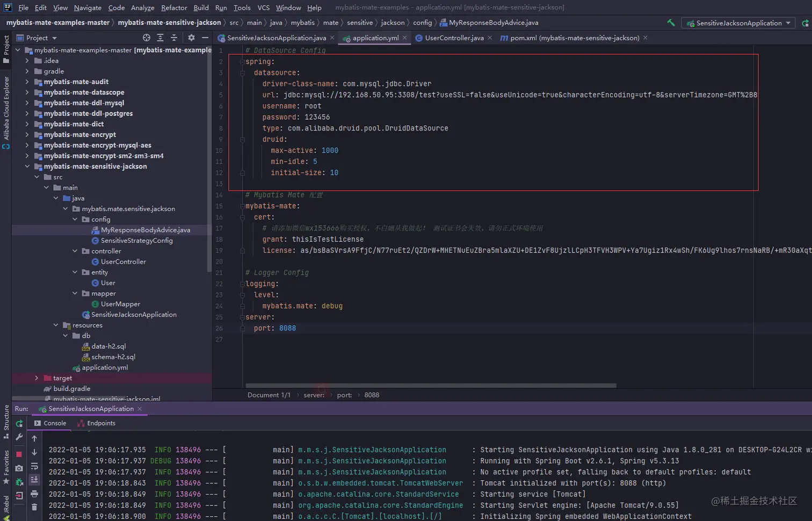812x521 pixels.
Task: Print the console output
Action: [34, 494]
